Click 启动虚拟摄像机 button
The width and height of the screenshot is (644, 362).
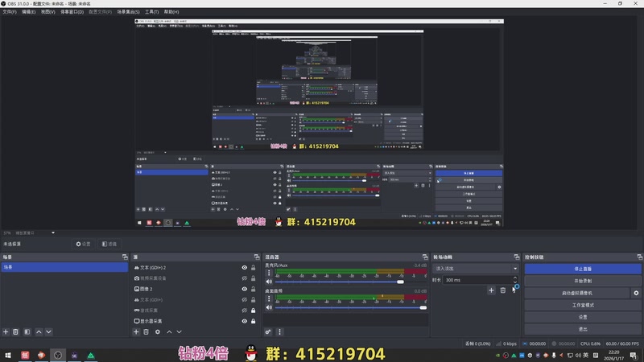click(x=577, y=293)
